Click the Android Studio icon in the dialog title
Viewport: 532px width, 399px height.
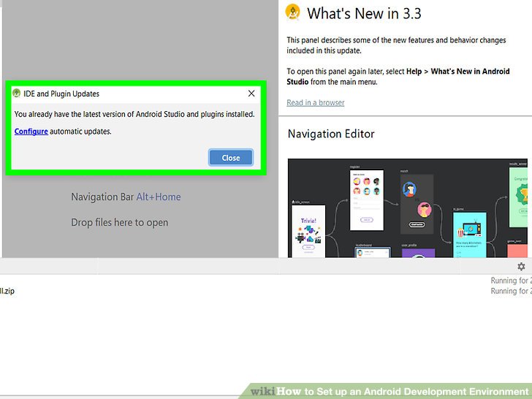tap(16, 93)
